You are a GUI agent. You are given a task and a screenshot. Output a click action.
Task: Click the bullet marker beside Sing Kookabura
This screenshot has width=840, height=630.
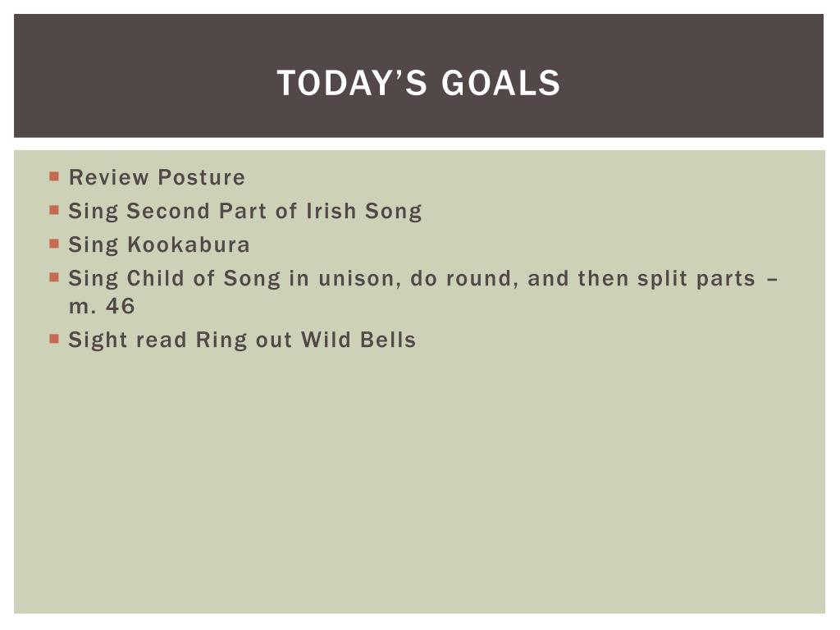pos(54,244)
